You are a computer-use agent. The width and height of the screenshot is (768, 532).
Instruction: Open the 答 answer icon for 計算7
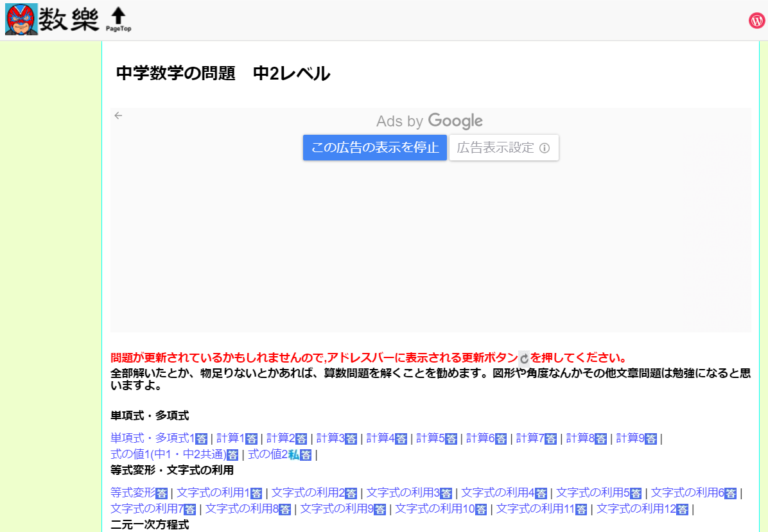point(551,439)
